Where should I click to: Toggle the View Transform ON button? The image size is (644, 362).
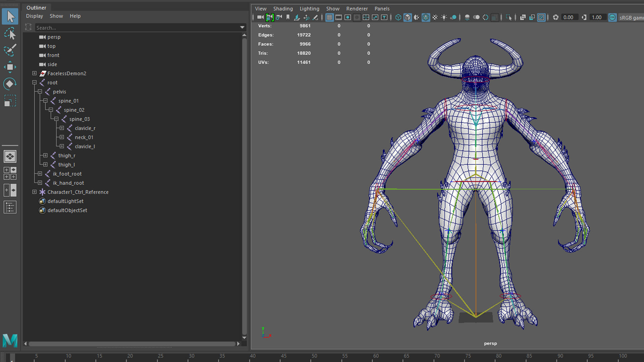[612, 17]
